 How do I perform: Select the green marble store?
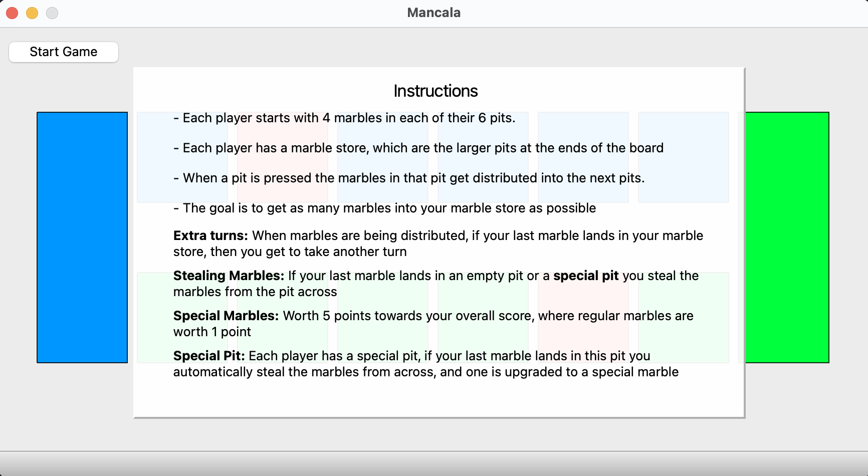tap(787, 237)
